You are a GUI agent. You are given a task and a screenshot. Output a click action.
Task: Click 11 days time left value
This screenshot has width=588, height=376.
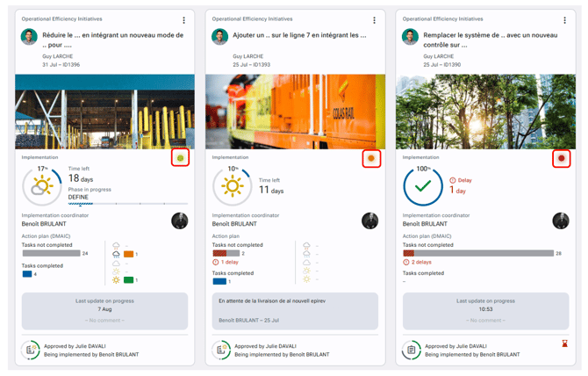click(x=271, y=190)
